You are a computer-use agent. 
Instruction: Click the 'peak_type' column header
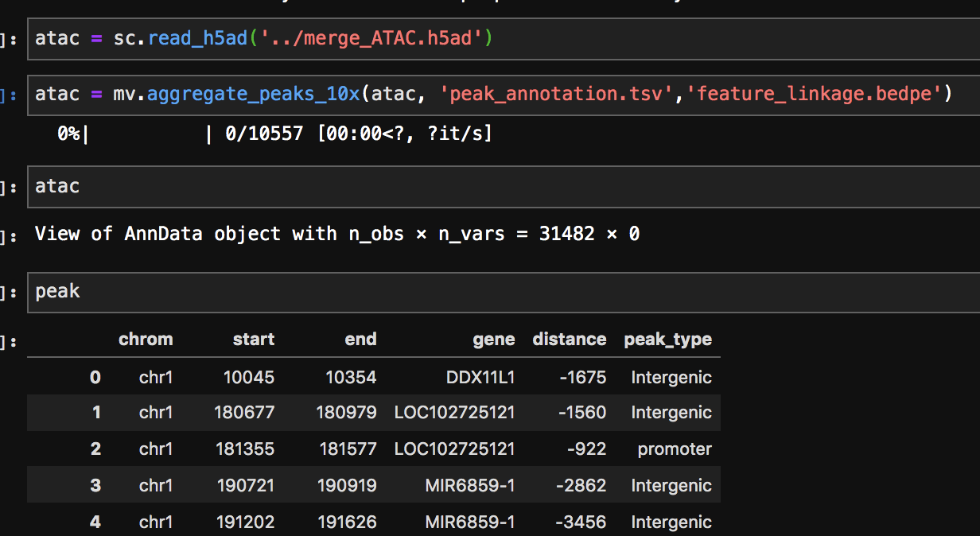[x=668, y=340]
